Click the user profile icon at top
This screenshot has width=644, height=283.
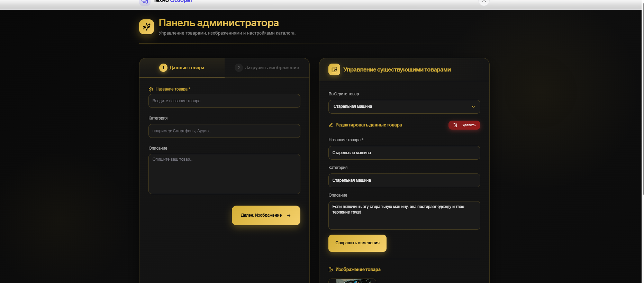click(x=484, y=2)
